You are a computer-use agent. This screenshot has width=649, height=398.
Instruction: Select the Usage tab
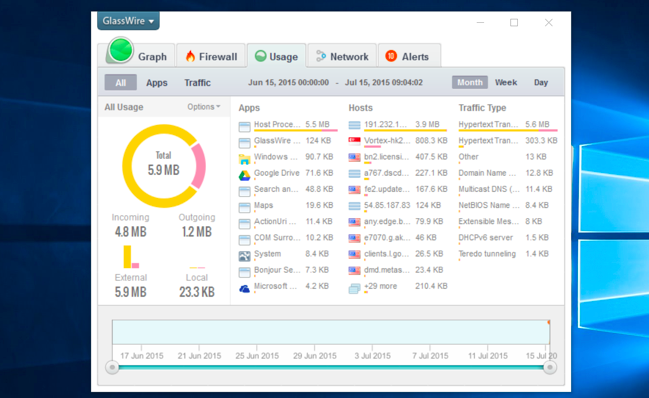(x=276, y=56)
